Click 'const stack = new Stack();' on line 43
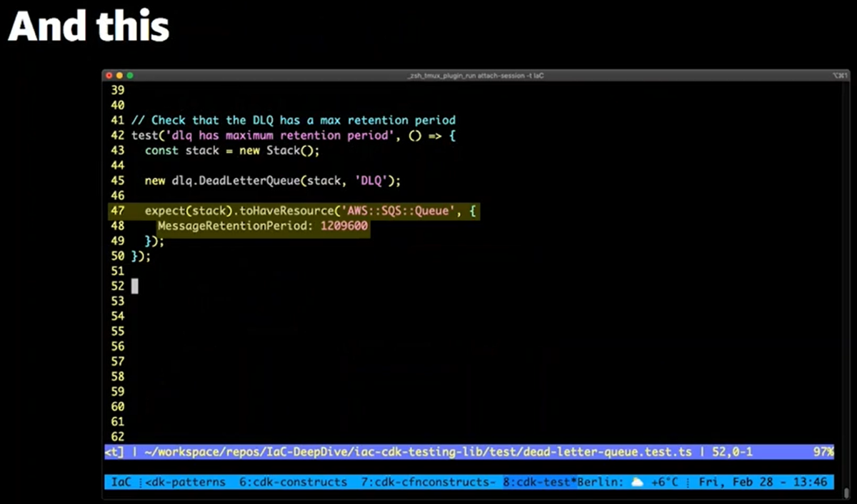Screen dimensions: 857x504 click(x=232, y=151)
